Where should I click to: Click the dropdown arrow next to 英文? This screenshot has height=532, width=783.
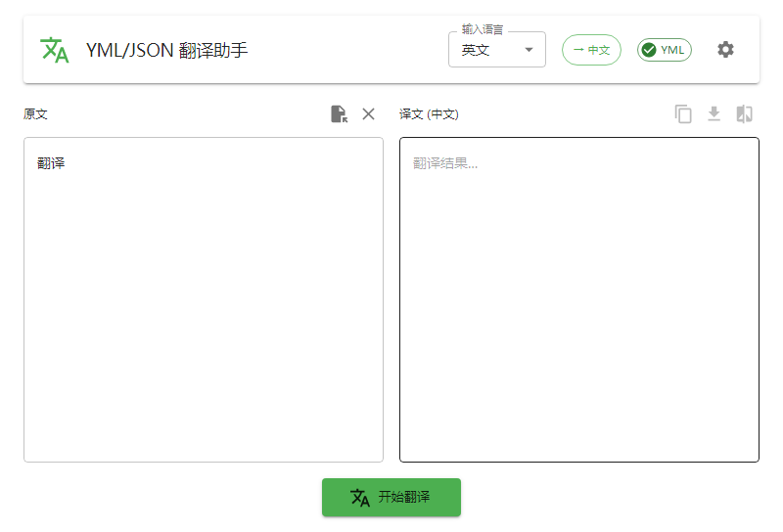click(529, 50)
